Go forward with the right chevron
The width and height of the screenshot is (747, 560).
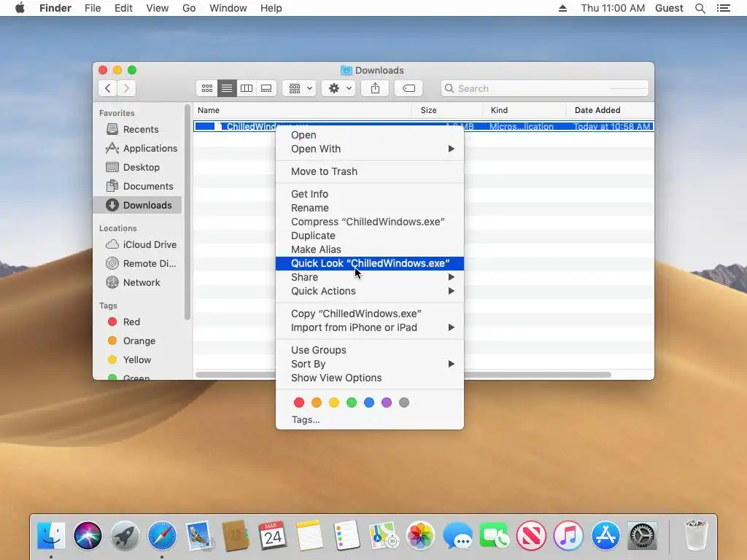(x=127, y=88)
